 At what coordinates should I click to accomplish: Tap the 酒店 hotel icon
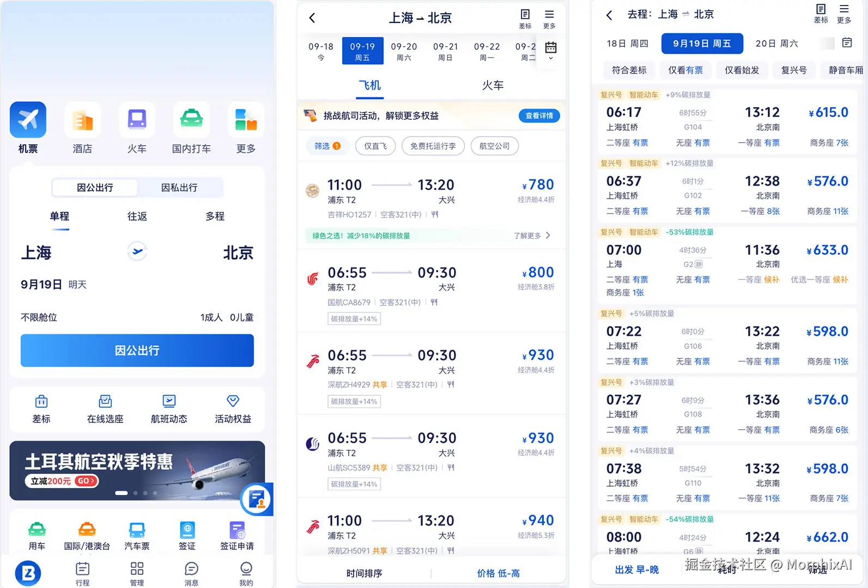point(82,120)
